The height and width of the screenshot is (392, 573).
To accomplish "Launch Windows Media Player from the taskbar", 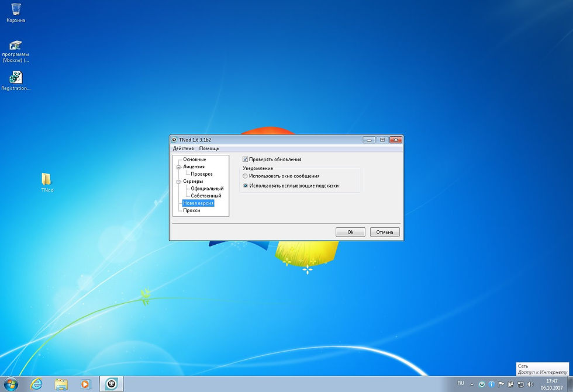I will [85, 384].
